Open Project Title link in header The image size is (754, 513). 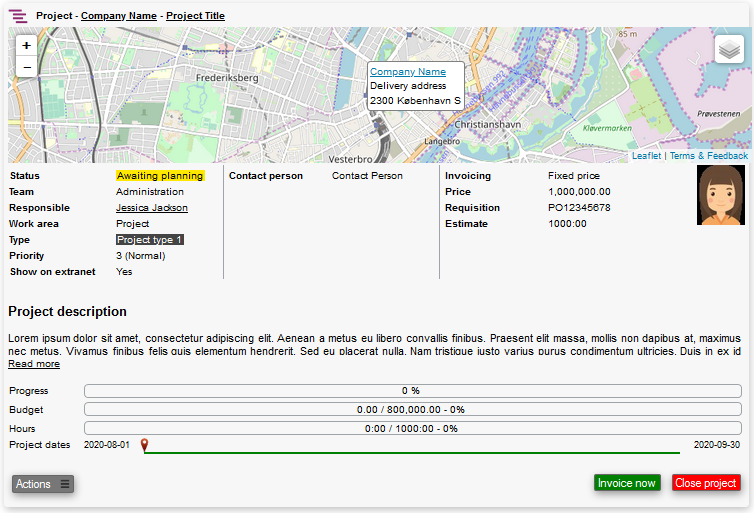tap(195, 16)
